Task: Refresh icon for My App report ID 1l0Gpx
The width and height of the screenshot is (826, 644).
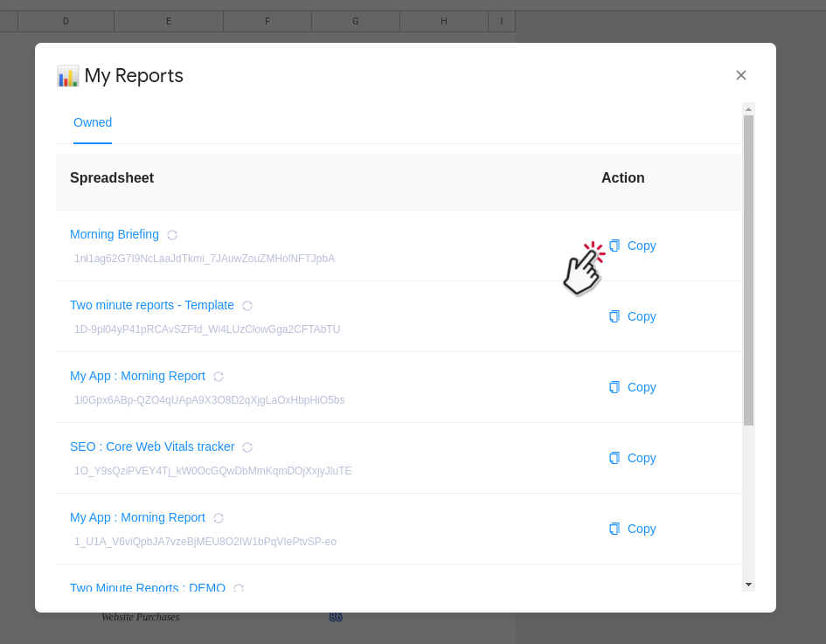Action: (219, 377)
